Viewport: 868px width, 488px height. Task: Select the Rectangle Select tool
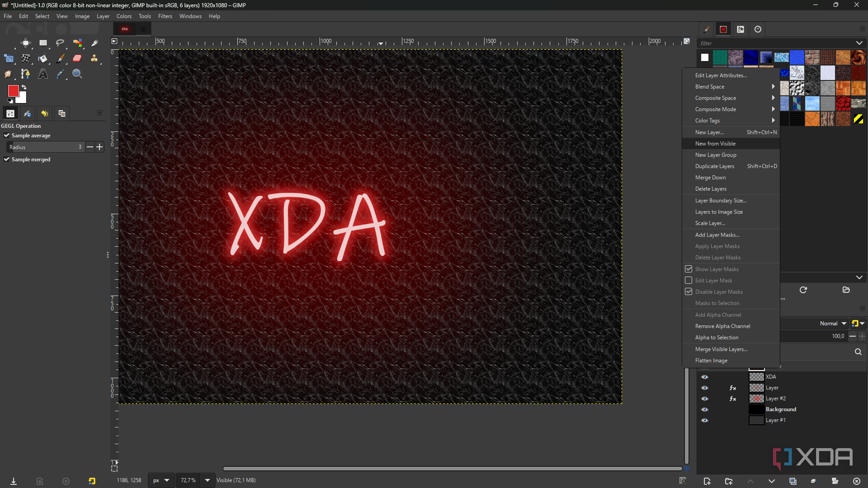[43, 43]
